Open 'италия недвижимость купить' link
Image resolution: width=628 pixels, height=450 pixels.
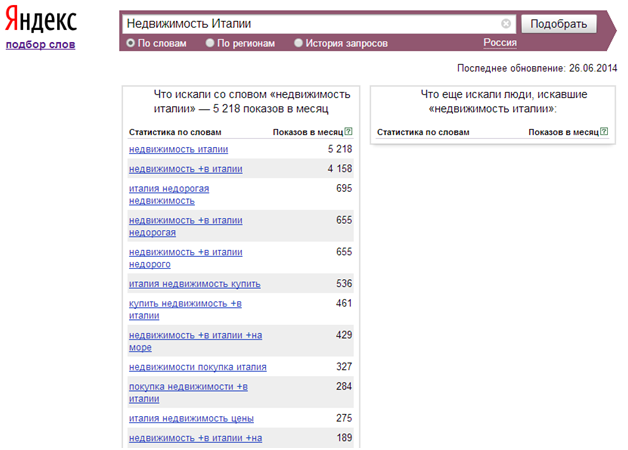pyautogui.click(x=195, y=284)
